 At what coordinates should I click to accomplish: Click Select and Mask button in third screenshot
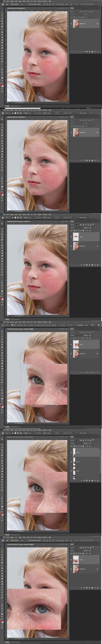(x=83, y=217)
